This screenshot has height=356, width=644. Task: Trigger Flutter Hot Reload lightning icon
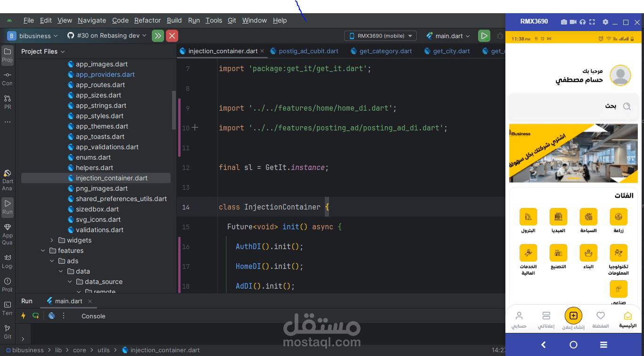pos(23,316)
